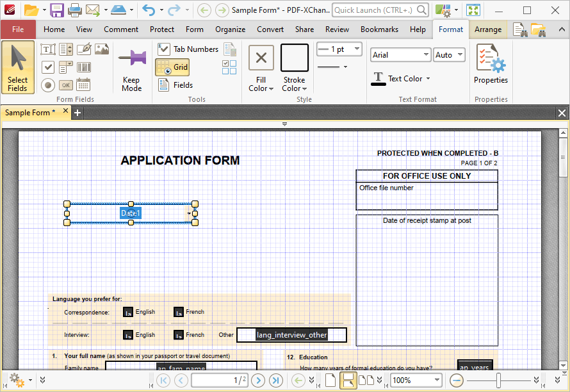Switch to the Comment tab
570x392 pixels.
pos(121,29)
